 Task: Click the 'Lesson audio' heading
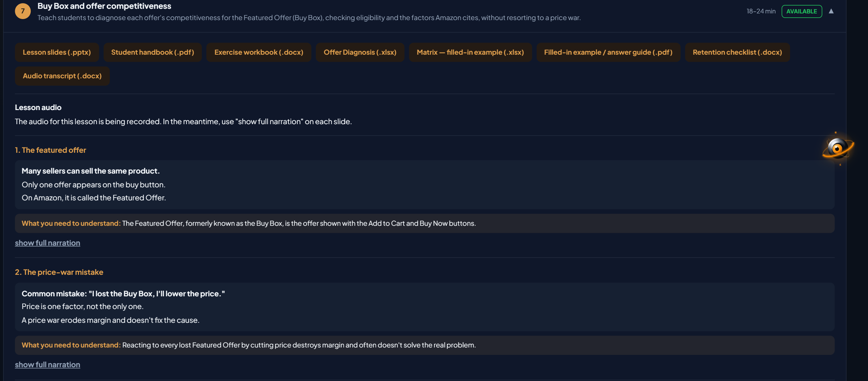[x=38, y=107]
